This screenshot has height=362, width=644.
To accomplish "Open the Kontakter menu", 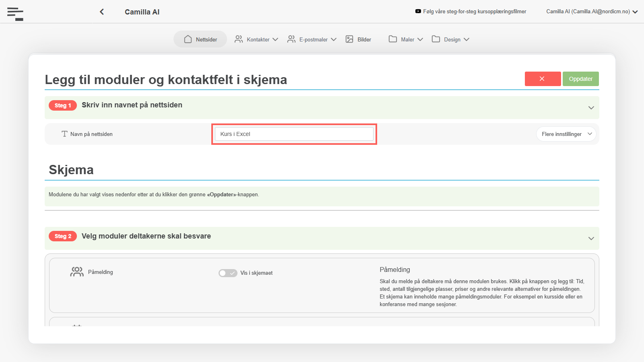I will 256,39.
